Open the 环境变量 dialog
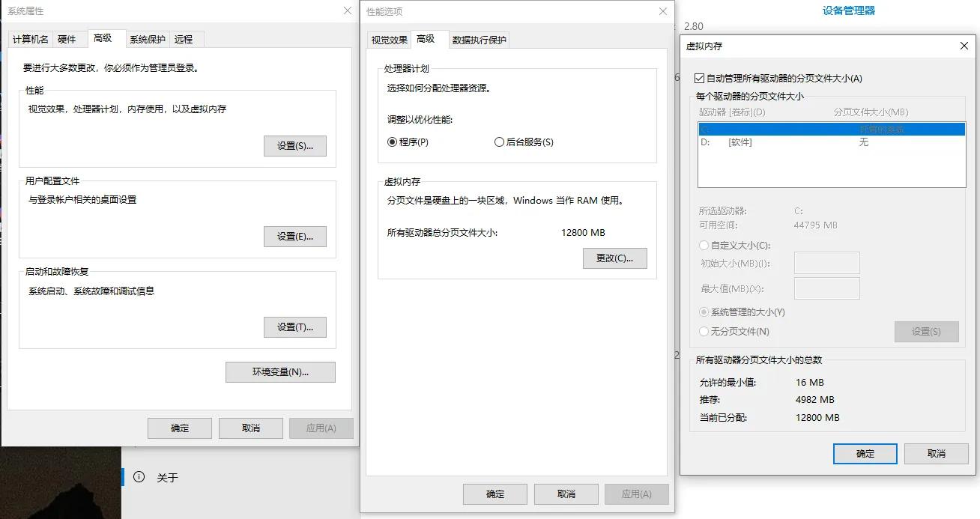Screen dimensions: 980x519 click(280, 372)
